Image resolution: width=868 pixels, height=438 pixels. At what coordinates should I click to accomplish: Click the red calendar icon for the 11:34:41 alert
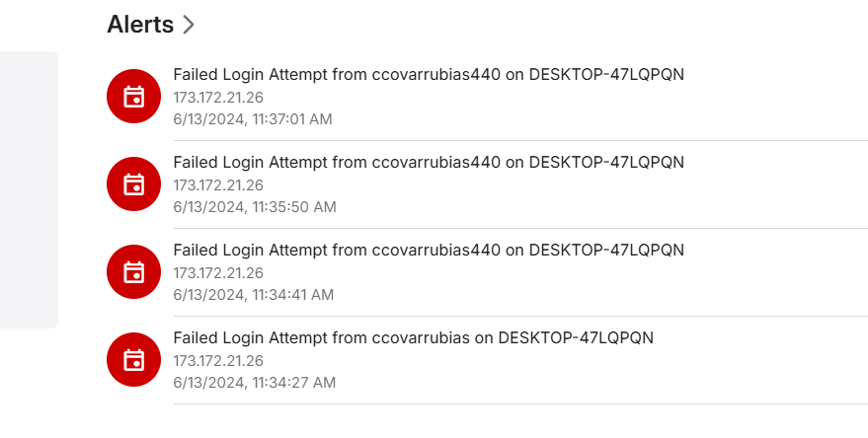tap(133, 272)
